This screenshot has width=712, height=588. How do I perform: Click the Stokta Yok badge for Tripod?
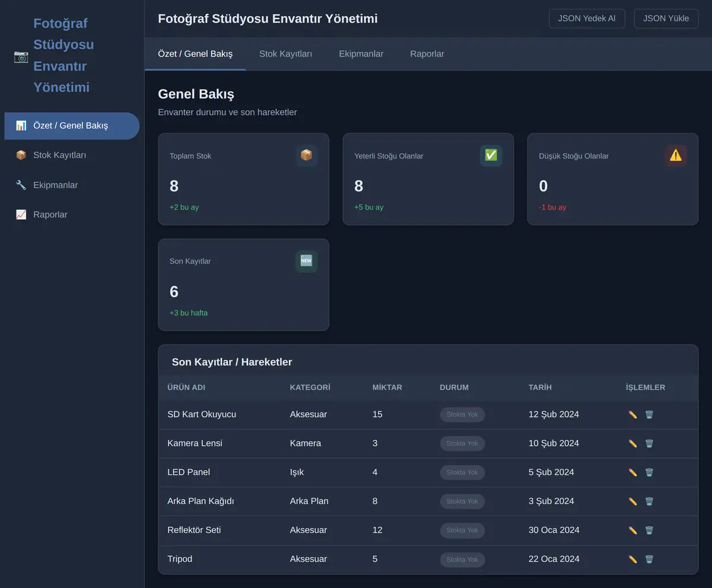[462, 560]
